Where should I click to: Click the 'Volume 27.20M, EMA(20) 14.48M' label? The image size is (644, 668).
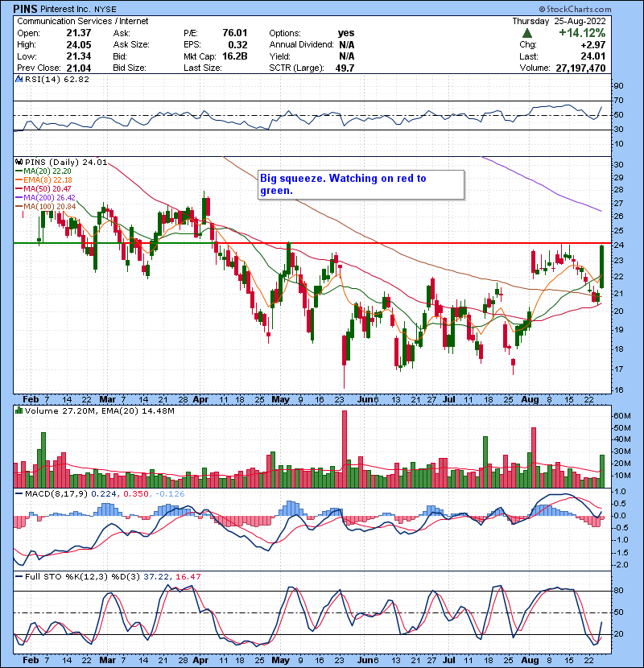tap(99, 410)
